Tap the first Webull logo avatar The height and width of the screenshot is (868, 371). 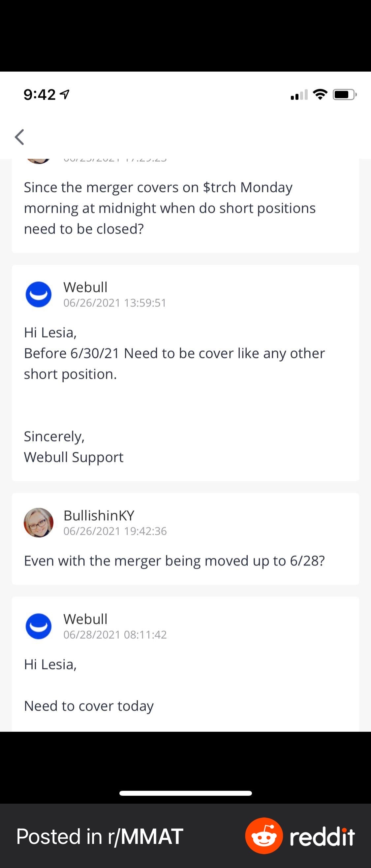coord(39,294)
